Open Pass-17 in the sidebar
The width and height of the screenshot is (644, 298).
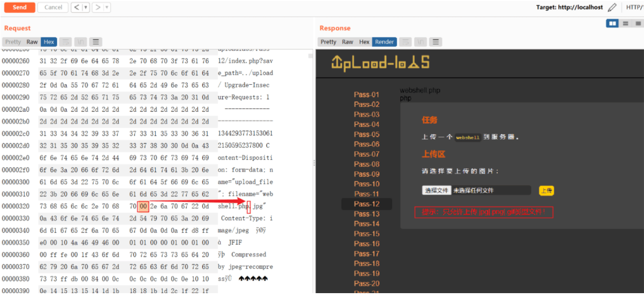coord(367,254)
